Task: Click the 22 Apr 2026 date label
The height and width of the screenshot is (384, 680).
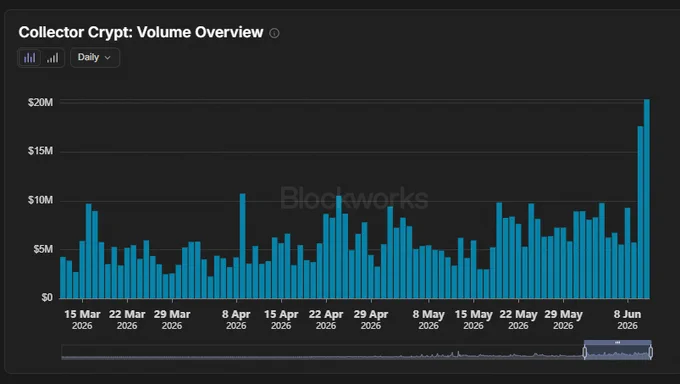Action: coord(326,319)
